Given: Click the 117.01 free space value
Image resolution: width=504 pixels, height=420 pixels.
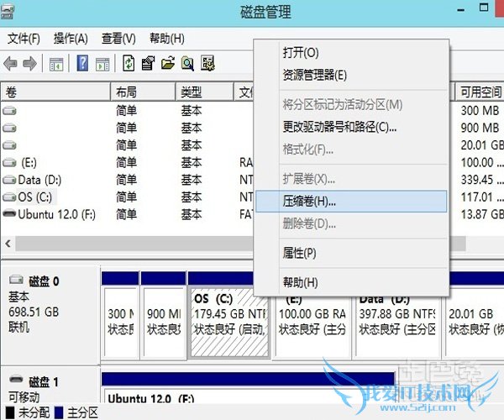Looking at the screenshot, I should click(x=482, y=197).
